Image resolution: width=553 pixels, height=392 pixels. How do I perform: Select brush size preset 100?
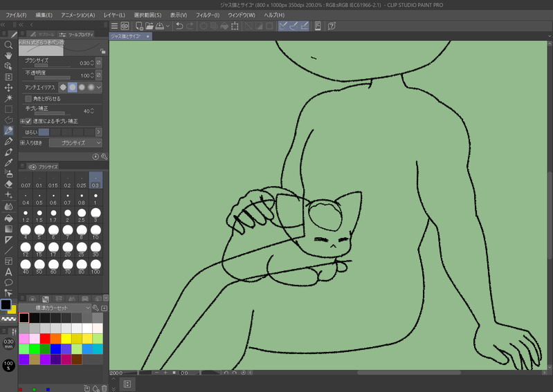click(x=96, y=268)
